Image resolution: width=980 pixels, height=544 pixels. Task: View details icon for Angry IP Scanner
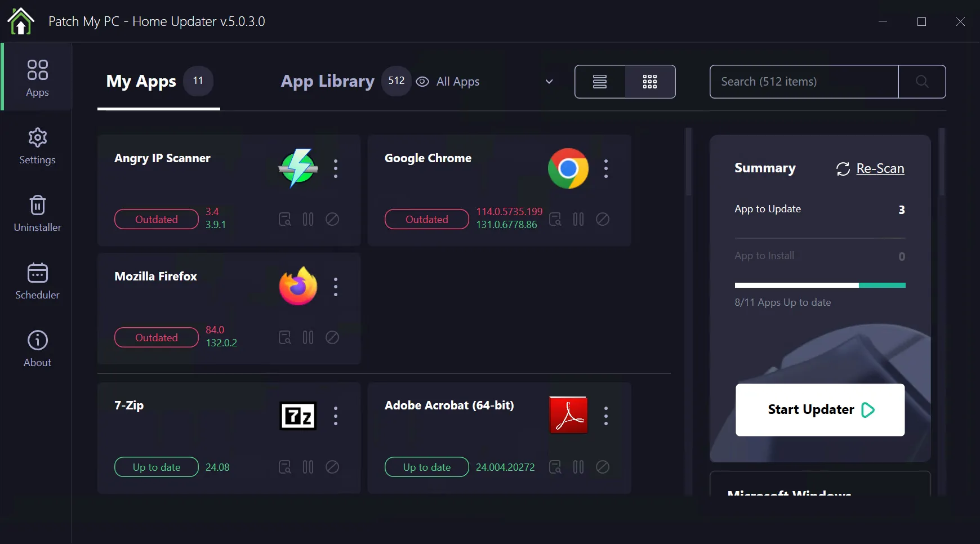(285, 219)
